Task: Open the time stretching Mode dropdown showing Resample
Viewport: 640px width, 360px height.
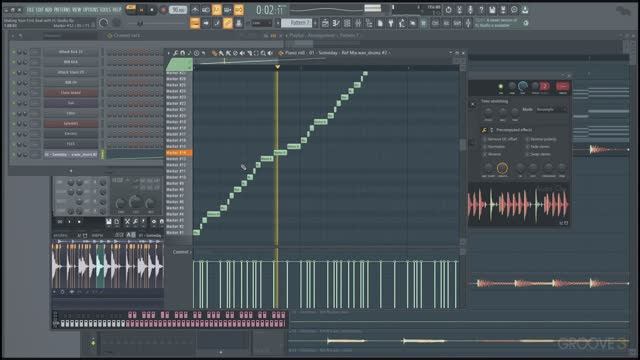Action: (x=551, y=109)
